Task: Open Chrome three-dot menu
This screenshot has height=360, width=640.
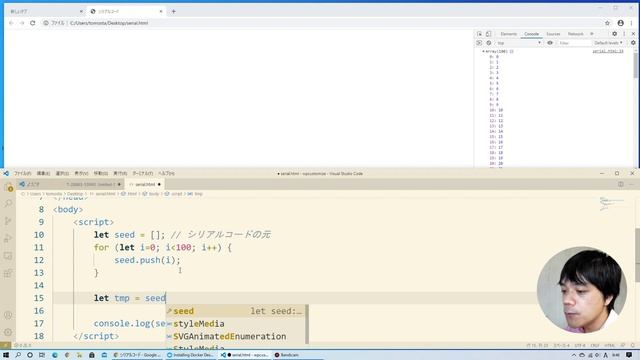Action: point(632,23)
